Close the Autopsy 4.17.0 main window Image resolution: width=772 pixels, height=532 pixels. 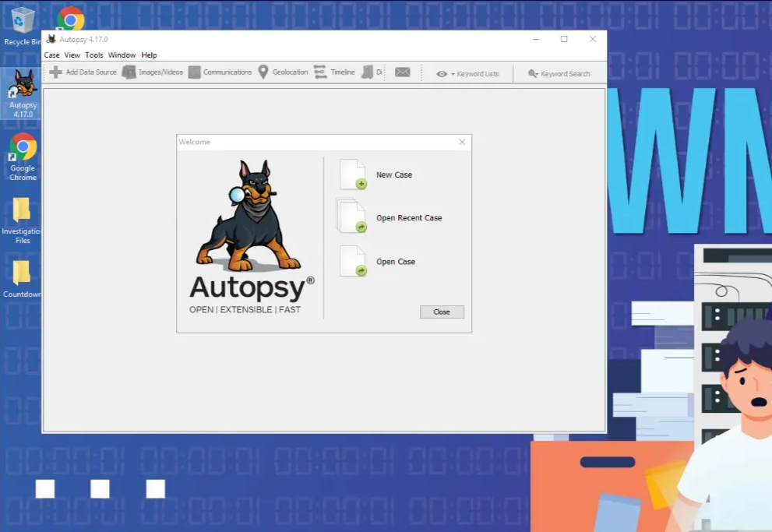593,39
